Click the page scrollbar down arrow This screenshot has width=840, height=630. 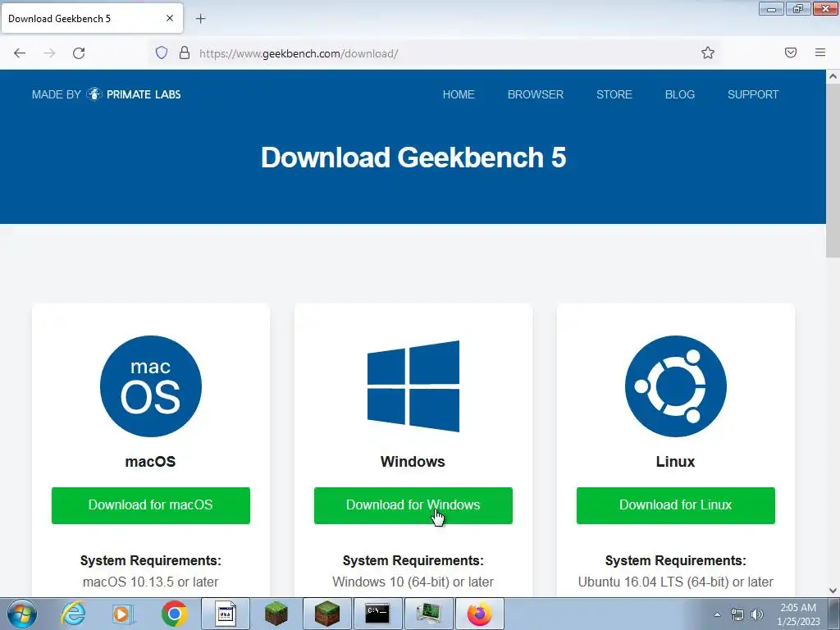(833, 591)
